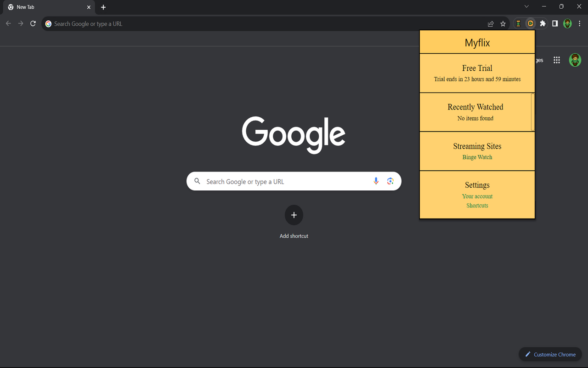
Task: Bookmark this tab with the star icon
Action: click(x=503, y=23)
